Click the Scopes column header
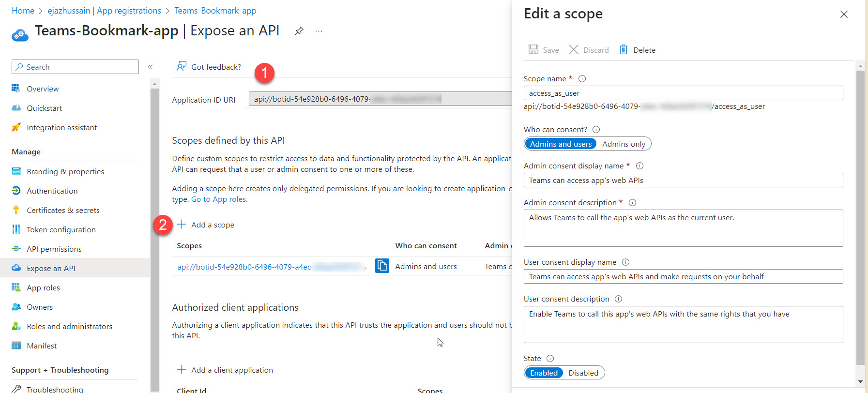This screenshot has height=393, width=868. point(189,245)
